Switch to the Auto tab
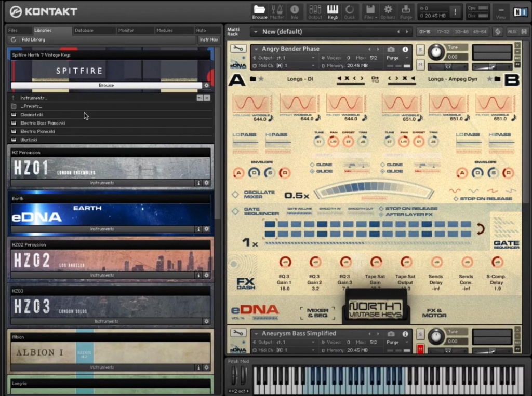The width and height of the screenshot is (532, 396). [x=201, y=30]
